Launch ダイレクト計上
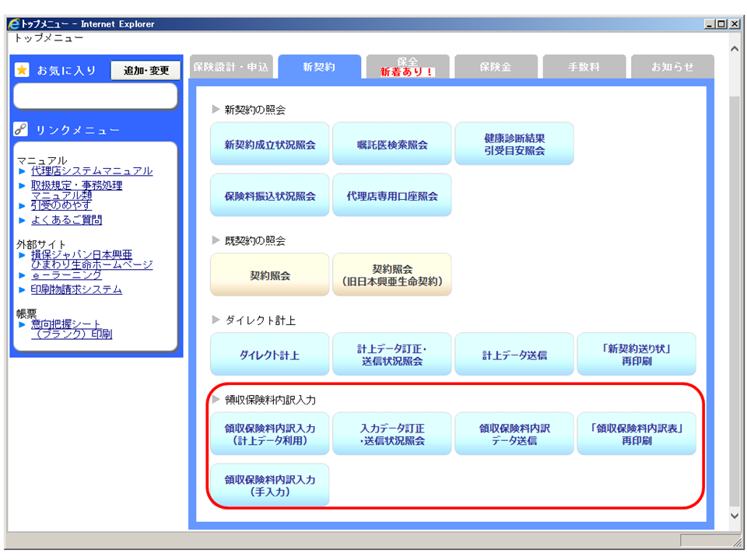The height and width of the screenshot is (560, 747). click(270, 355)
